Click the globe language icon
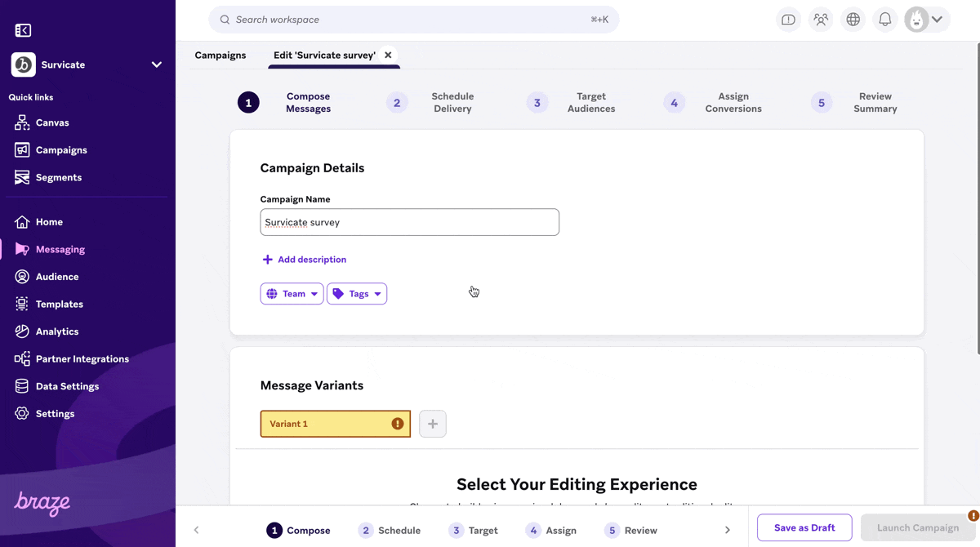 click(x=853, y=19)
